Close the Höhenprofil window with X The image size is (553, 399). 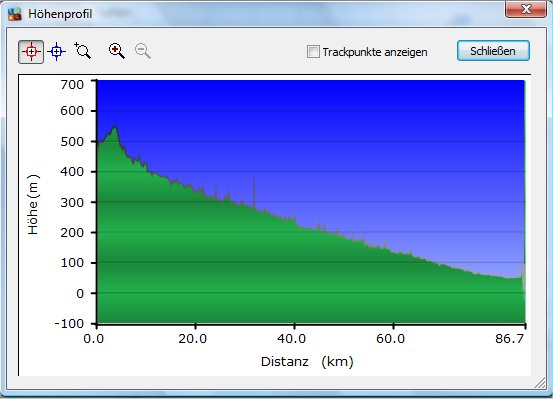point(525,8)
